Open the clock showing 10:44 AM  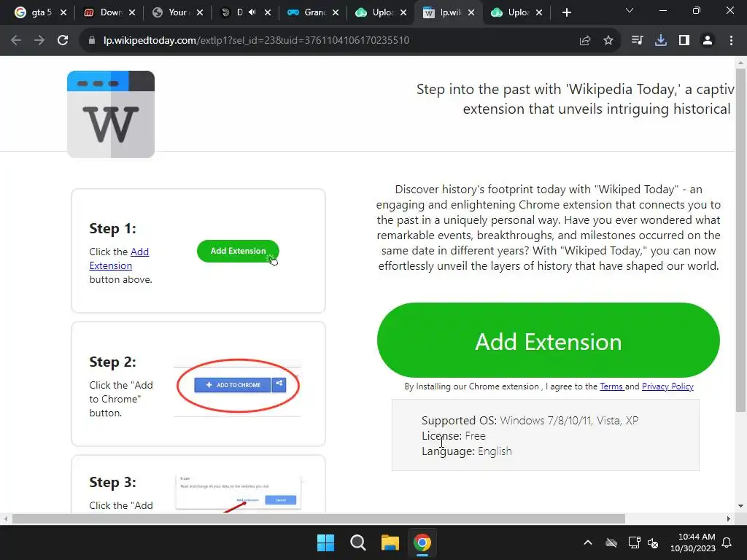(693, 542)
